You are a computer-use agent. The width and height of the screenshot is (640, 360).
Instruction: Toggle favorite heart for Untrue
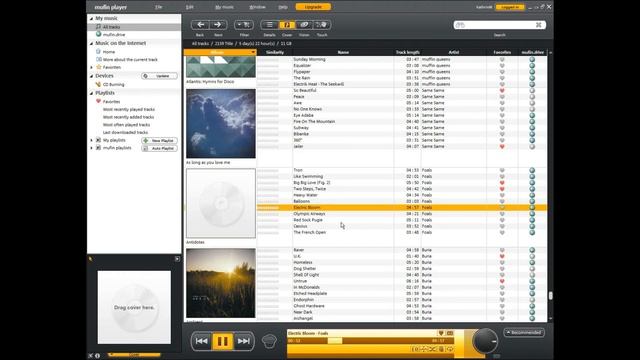(502, 281)
